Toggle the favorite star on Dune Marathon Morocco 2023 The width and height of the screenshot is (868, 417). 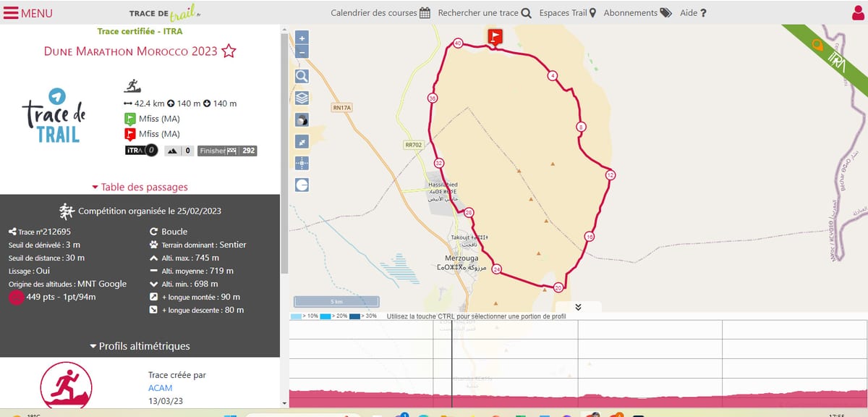229,51
